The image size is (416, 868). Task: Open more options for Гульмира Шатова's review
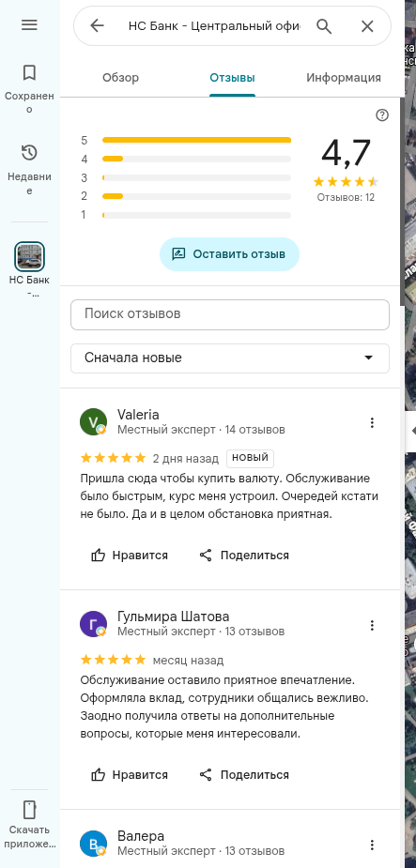[x=372, y=626]
